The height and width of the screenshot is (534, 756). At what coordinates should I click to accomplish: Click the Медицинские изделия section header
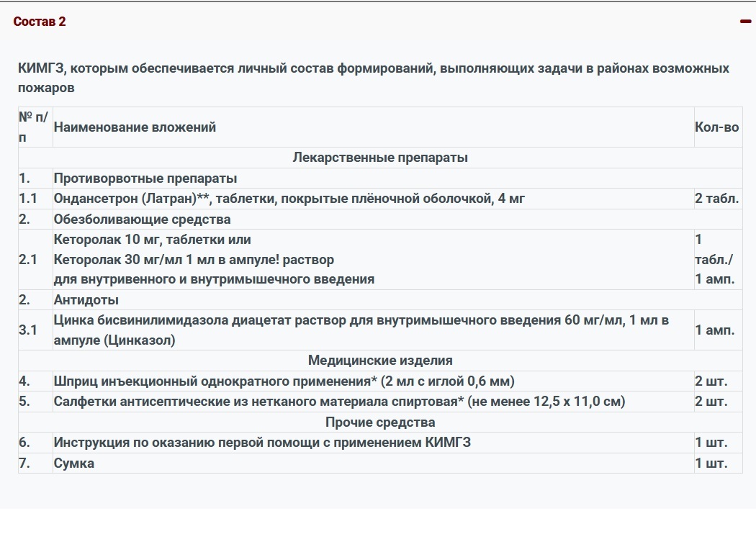click(x=369, y=360)
